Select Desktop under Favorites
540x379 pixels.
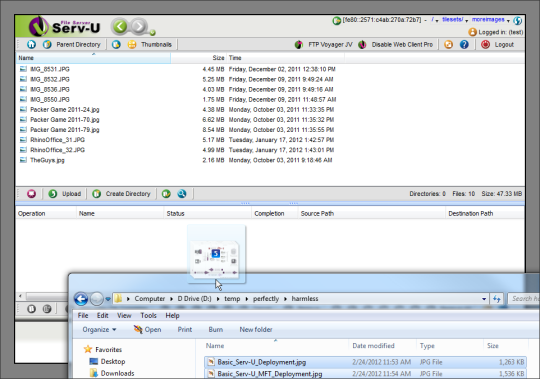coord(107,361)
